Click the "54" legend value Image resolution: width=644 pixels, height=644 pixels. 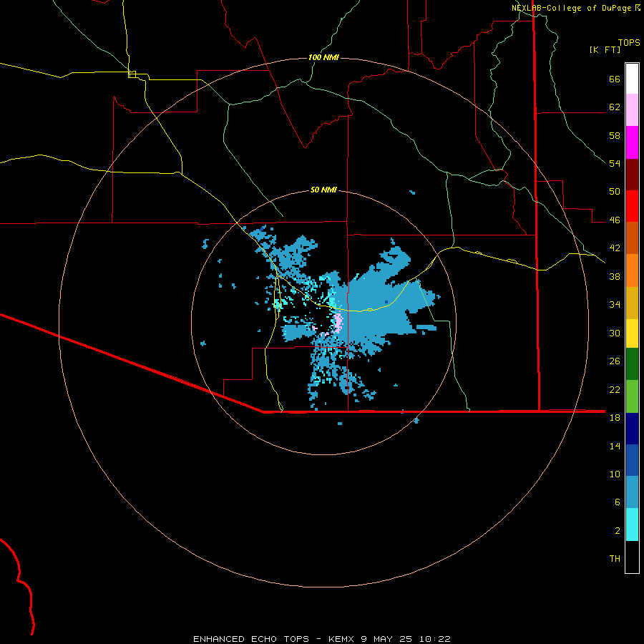coord(615,163)
